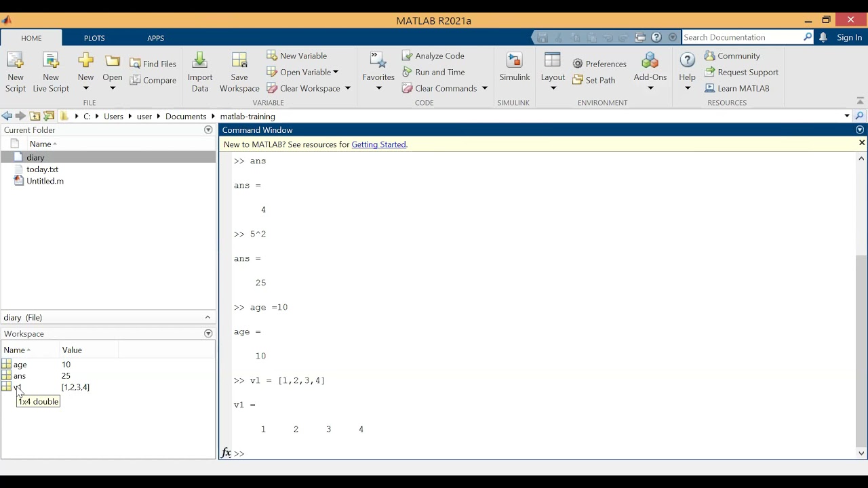The height and width of the screenshot is (488, 868).
Task: Collapse the diary file details panel
Action: 208,317
